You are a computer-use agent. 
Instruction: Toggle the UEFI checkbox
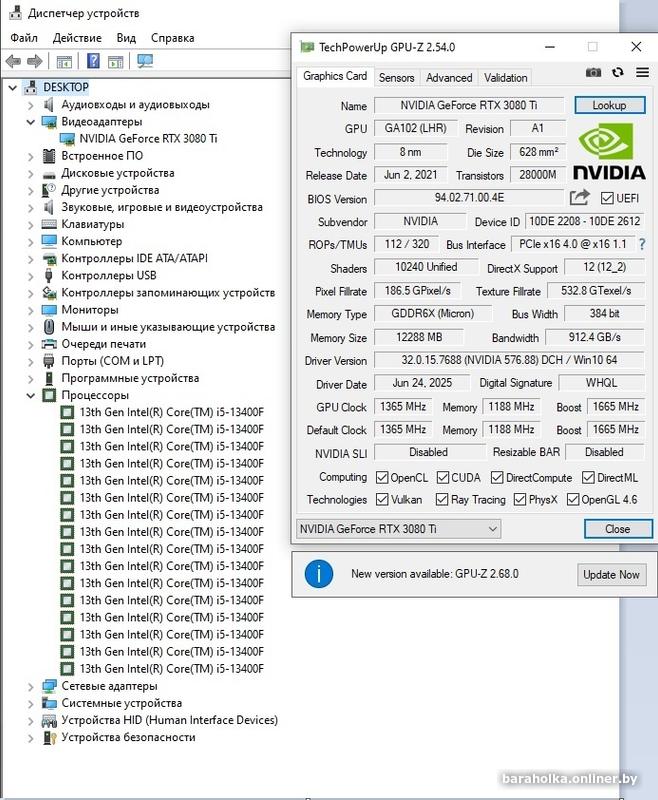pos(607,198)
